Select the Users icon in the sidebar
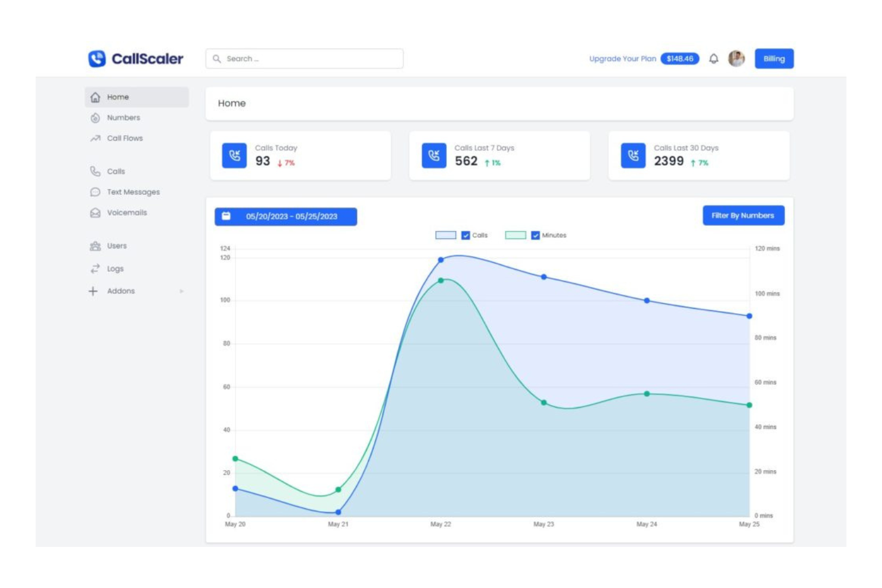 point(94,245)
